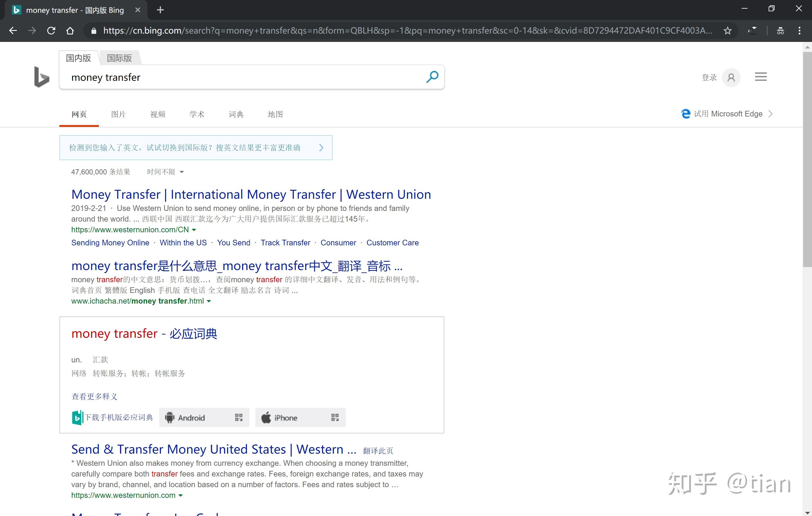Open the Customer Care sublink
This screenshot has width=812, height=516.
(x=393, y=243)
